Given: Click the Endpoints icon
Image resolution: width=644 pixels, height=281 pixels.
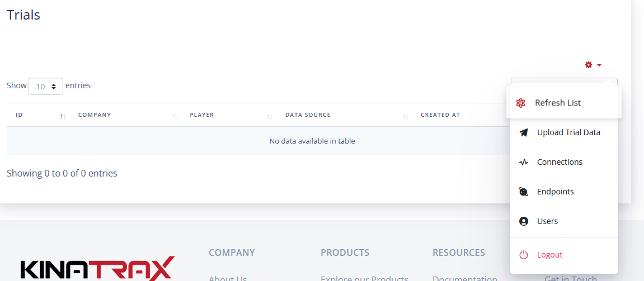Looking at the screenshot, I should [x=524, y=192].
